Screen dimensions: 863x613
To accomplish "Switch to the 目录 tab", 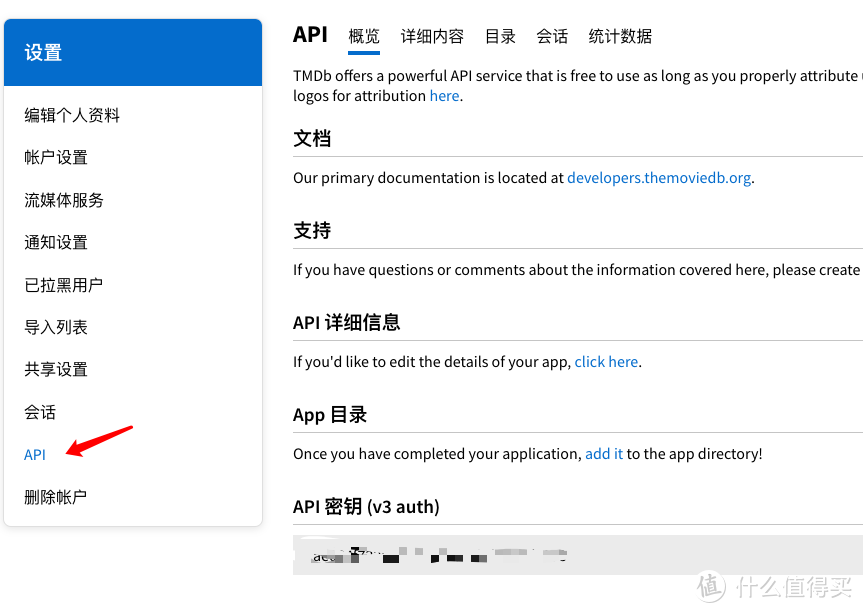I will pos(500,36).
